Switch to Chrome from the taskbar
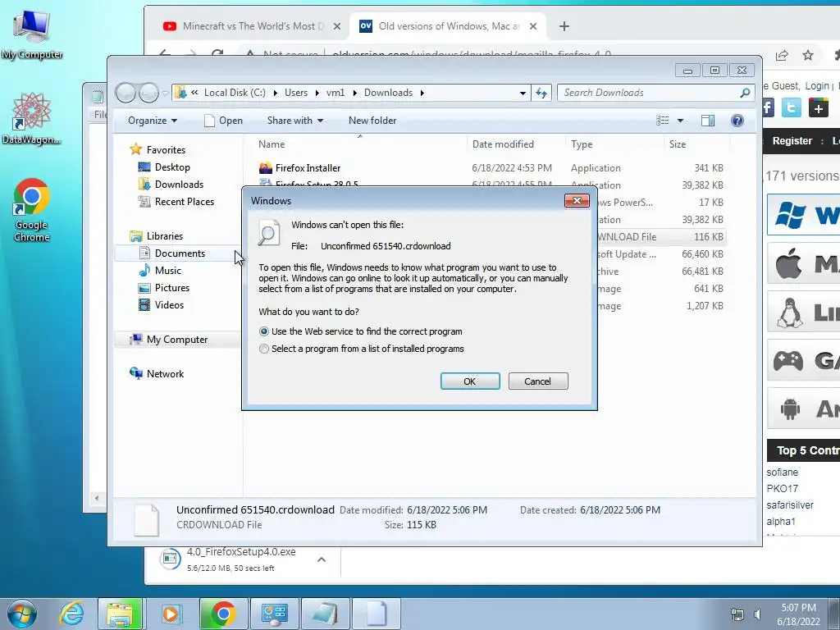840x630 pixels. 223,614
